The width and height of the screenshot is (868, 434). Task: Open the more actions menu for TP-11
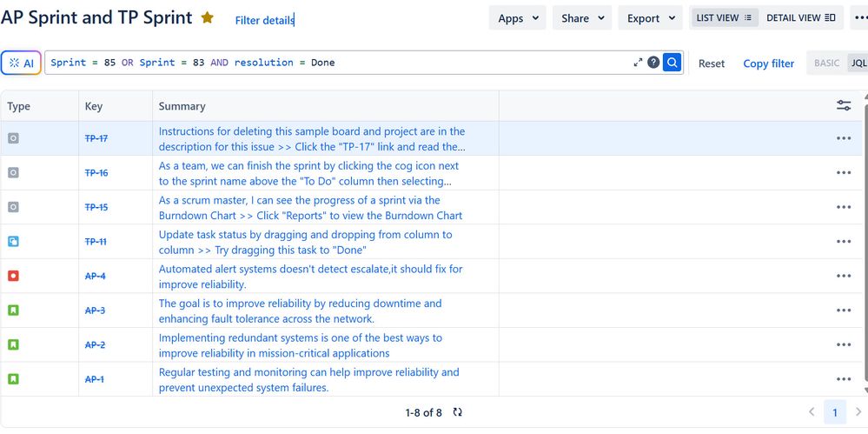[x=844, y=241]
